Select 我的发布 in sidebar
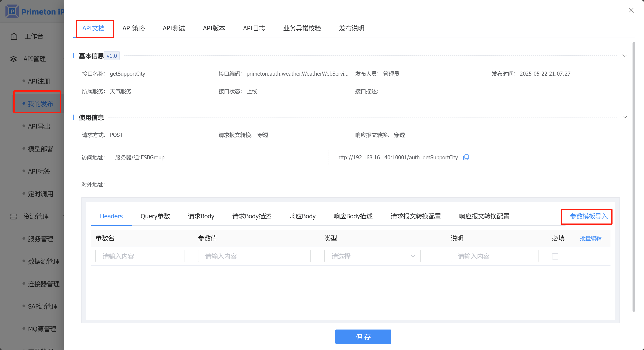The height and width of the screenshot is (350, 644). coord(40,104)
